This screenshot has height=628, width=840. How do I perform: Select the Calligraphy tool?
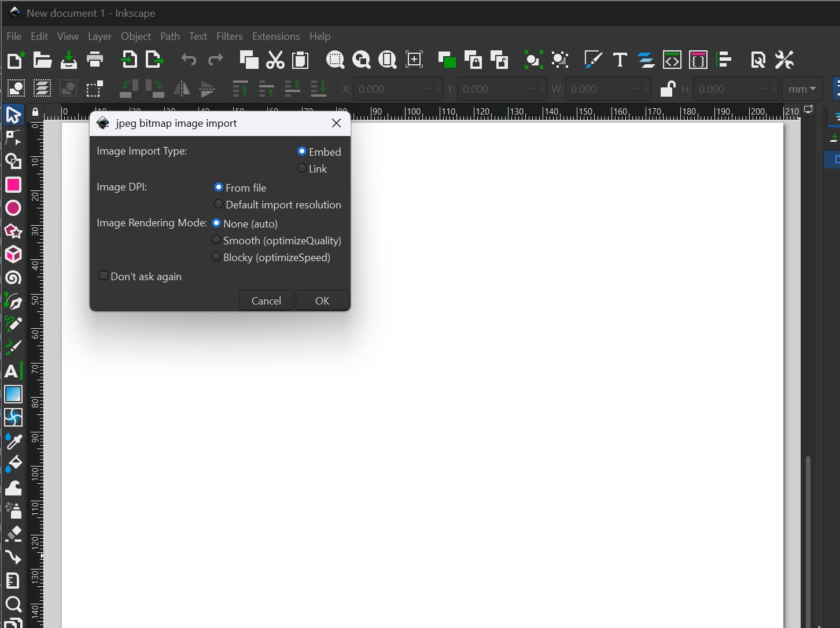13,347
